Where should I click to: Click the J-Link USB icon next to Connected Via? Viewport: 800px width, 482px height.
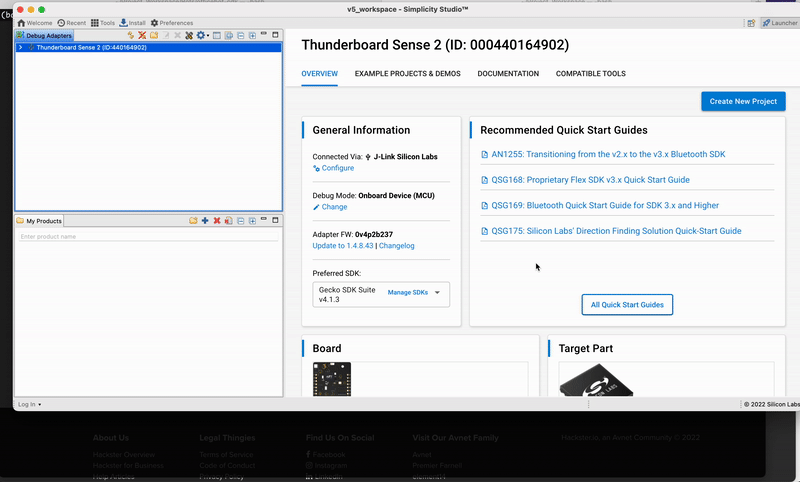coord(368,157)
